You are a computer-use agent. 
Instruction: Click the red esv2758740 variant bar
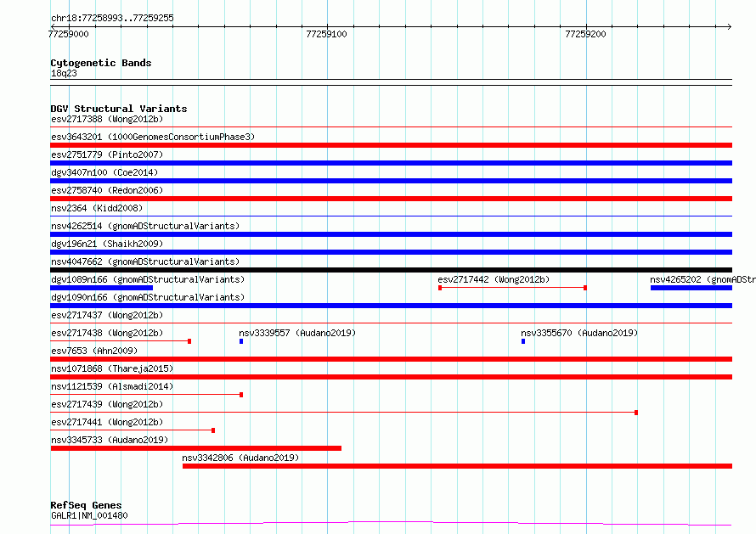pyautogui.click(x=391, y=199)
